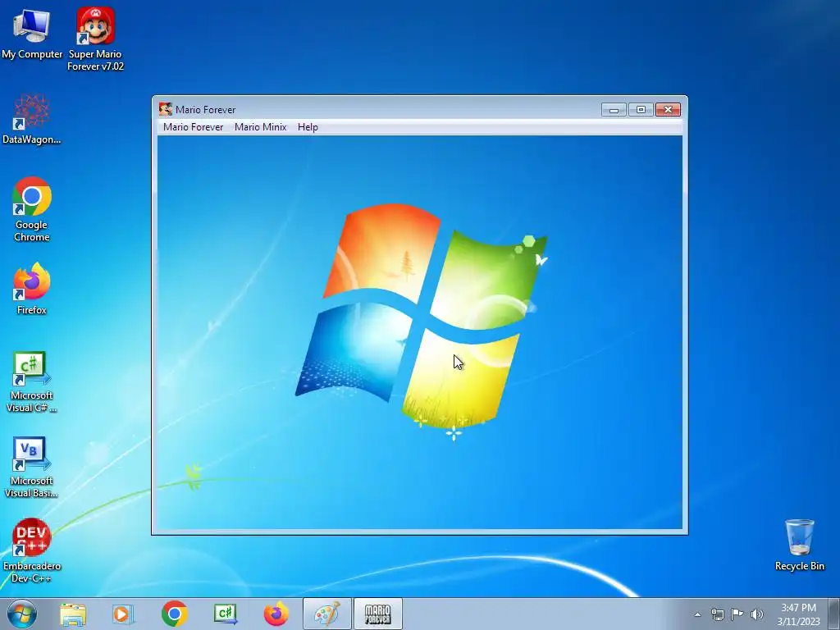Open Windows Explorer from the taskbar
Viewport: 840px width, 630px height.
(x=73, y=614)
